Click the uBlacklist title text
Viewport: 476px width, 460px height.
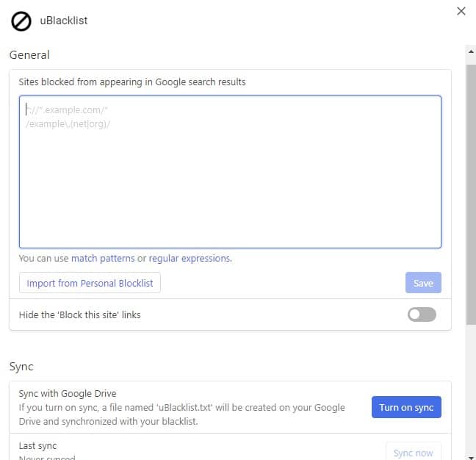[64, 21]
